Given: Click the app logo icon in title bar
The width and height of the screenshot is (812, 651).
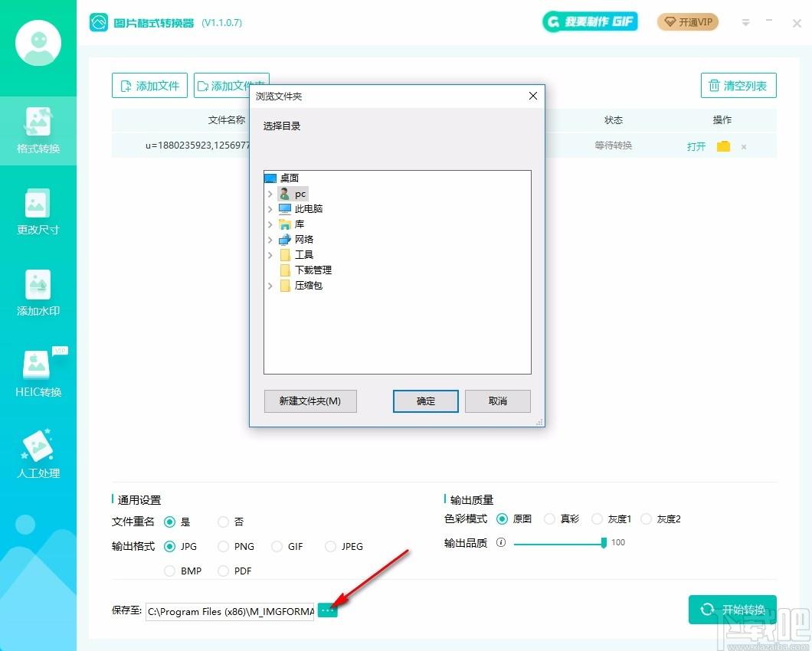Looking at the screenshot, I should pyautogui.click(x=98, y=22).
